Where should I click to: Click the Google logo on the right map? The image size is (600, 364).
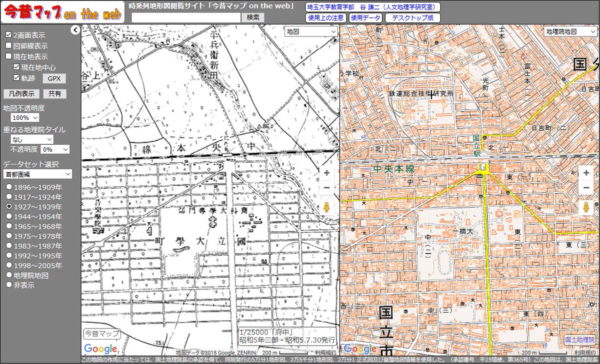[359, 349]
